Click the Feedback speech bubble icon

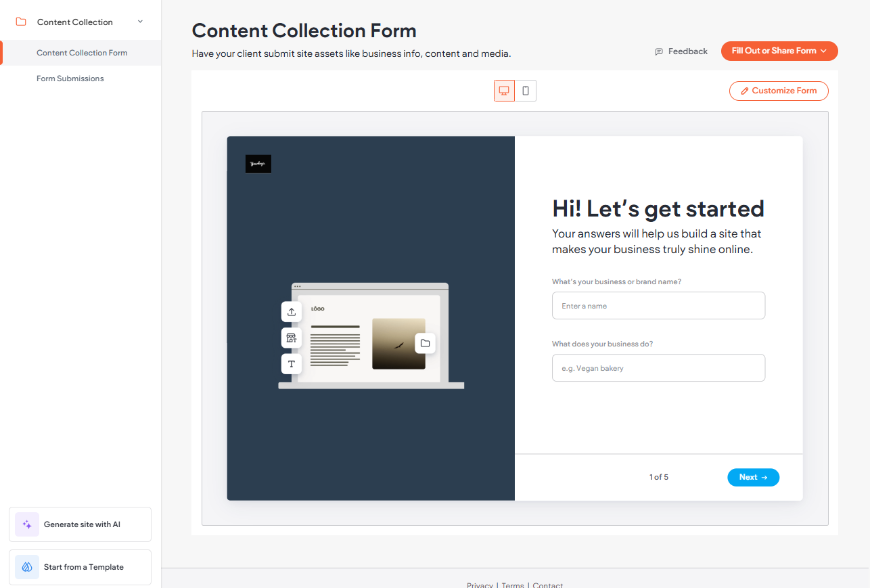pyautogui.click(x=659, y=51)
